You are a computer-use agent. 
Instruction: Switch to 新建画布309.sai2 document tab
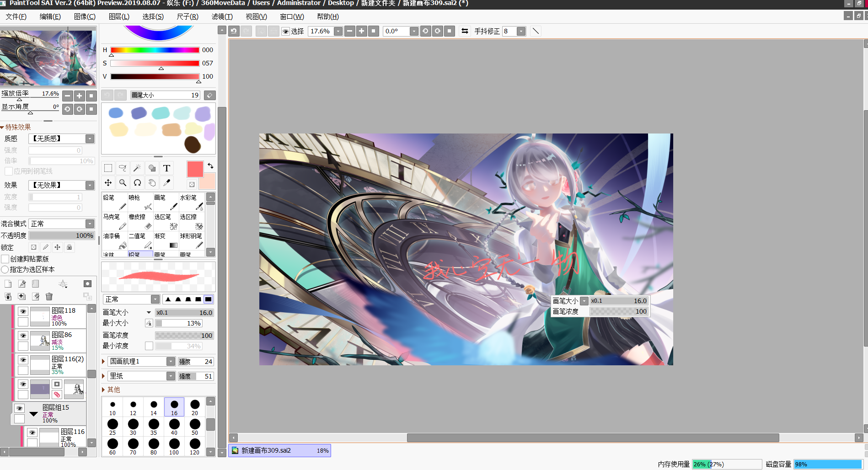[280, 450]
